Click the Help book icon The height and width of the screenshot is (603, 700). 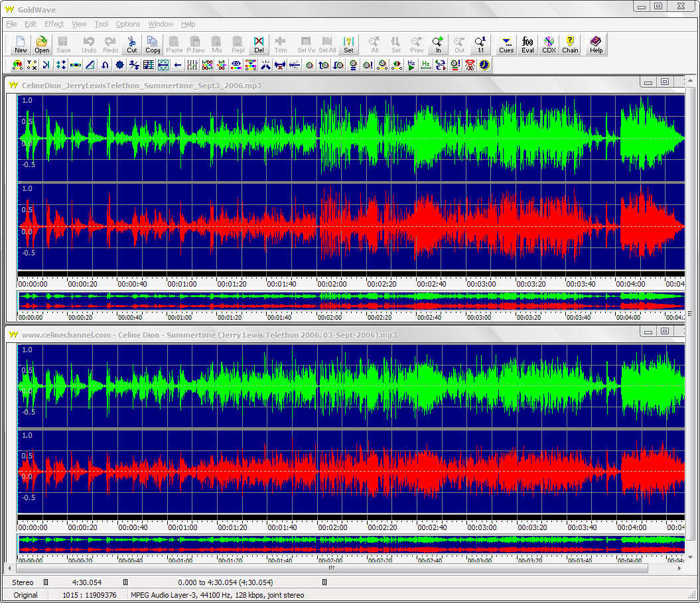click(596, 44)
